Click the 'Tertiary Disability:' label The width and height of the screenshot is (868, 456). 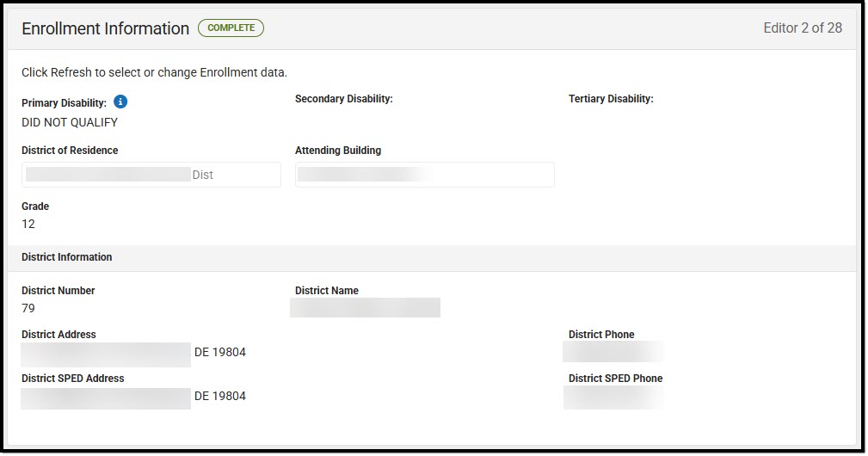tap(611, 98)
